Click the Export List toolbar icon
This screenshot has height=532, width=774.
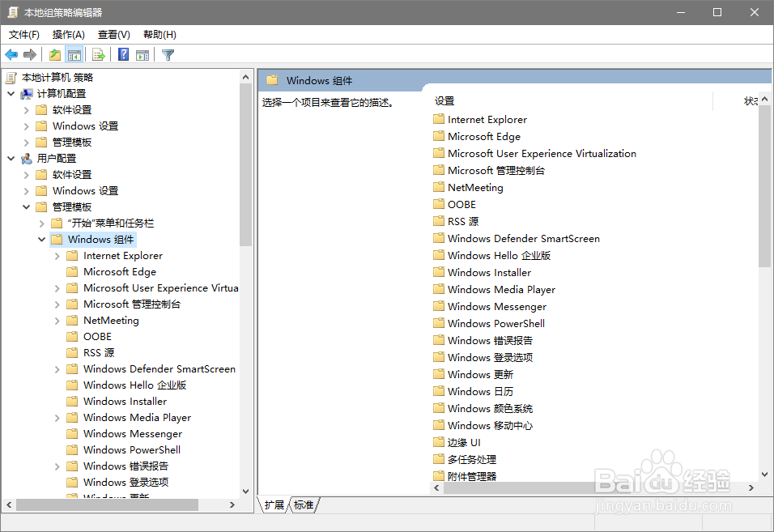99,55
